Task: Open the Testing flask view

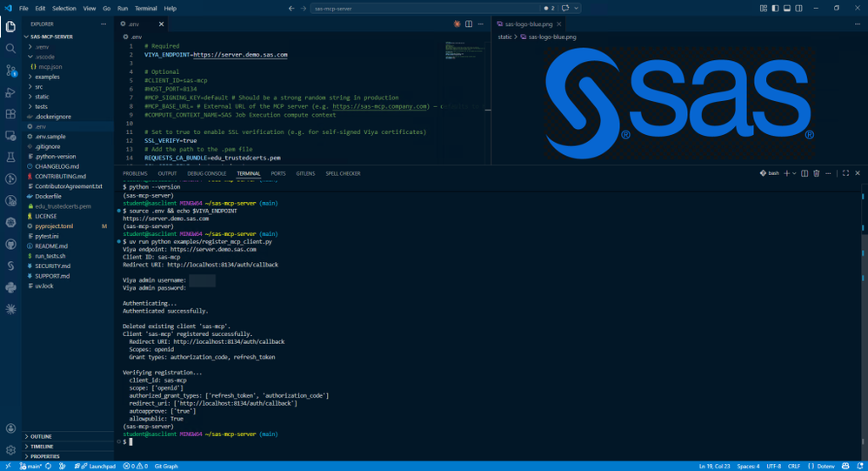Action: [x=10, y=158]
